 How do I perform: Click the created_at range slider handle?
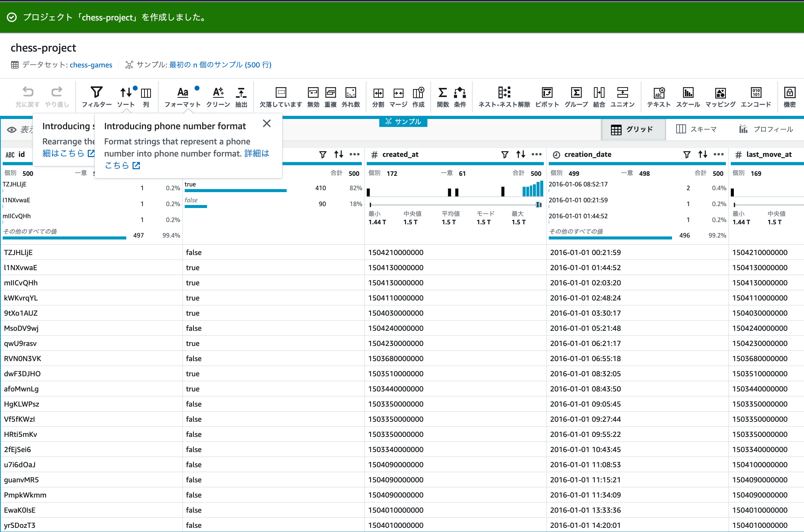click(x=538, y=205)
